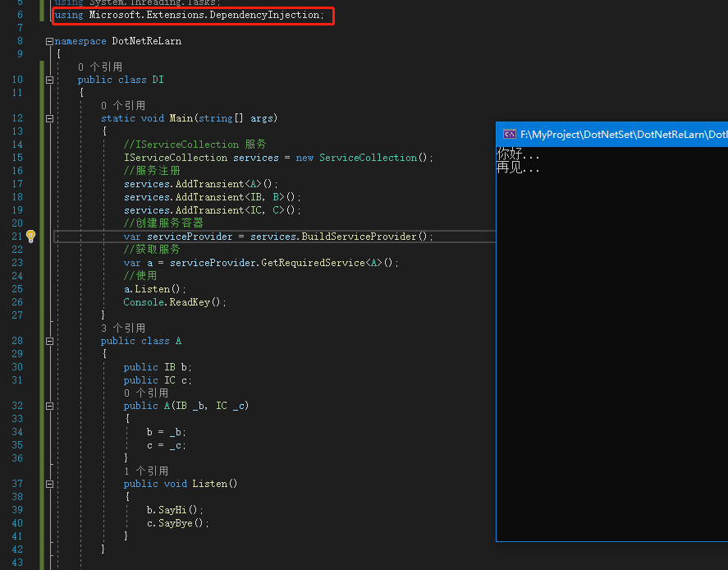
Task: Open the '1 个引用' references link above Listen
Action: coord(145,471)
